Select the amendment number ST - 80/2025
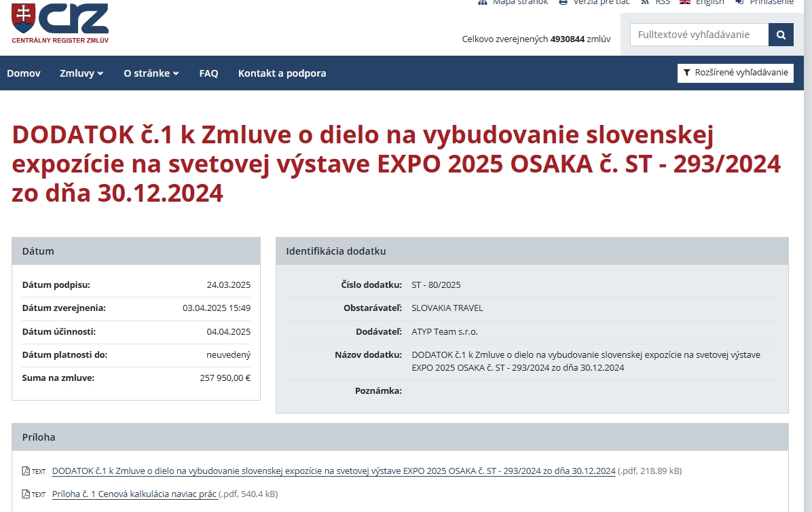 coord(436,285)
